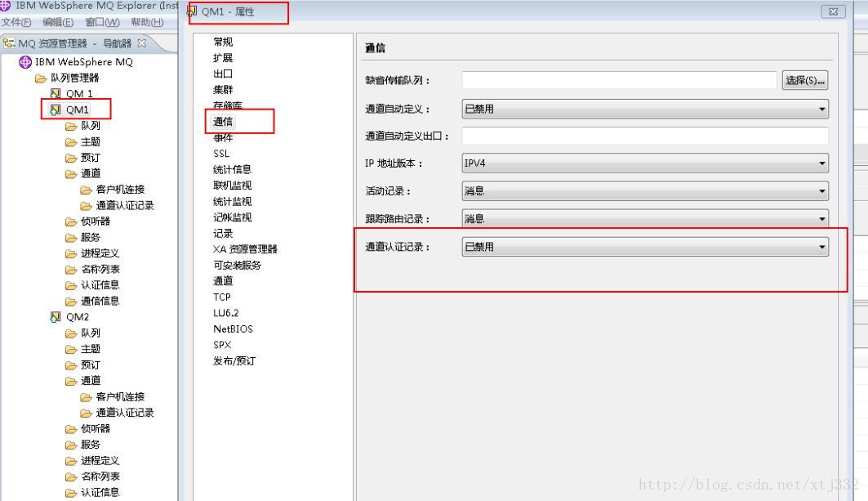
Task: Open the 帮助(H) menu
Action: (147, 22)
